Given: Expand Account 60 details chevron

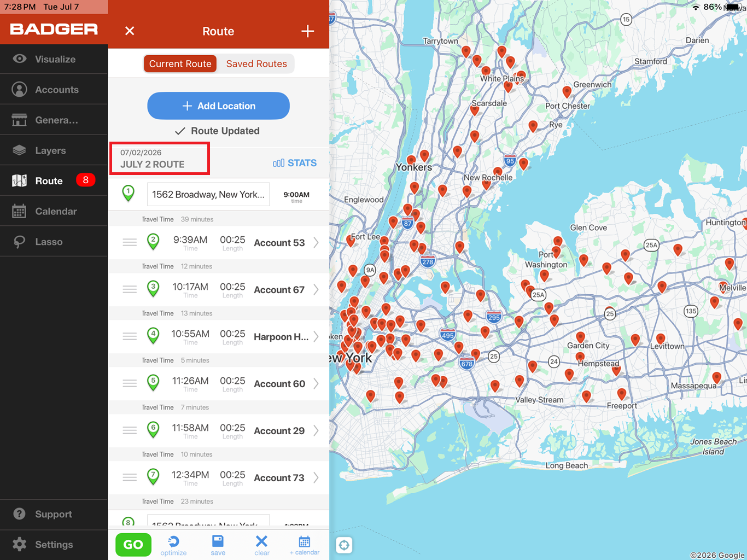Looking at the screenshot, I should [316, 383].
